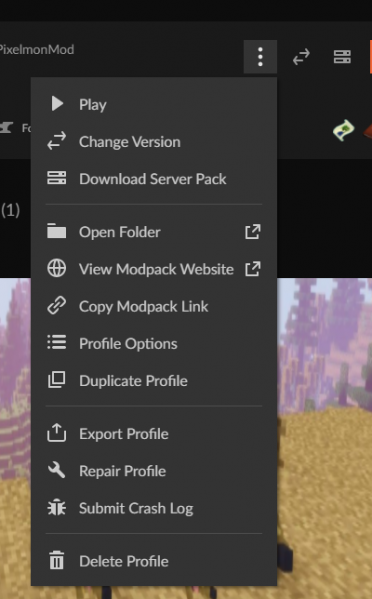The width and height of the screenshot is (372, 599).
Task: Select Delete Profile option
Action: (x=154, y=561)
